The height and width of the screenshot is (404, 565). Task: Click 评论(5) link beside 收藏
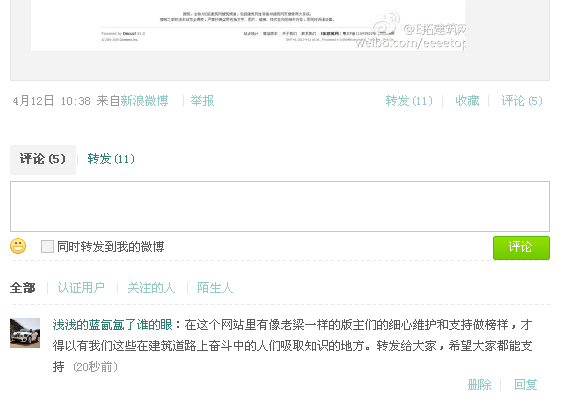point(522,101)
